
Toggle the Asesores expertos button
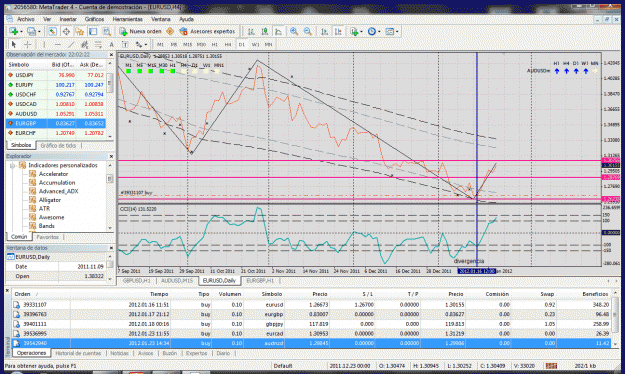click(x=208, y=31)
